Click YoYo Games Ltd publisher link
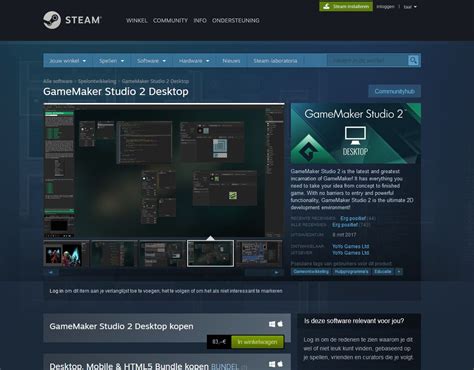The height and width of the screenshot is (370, 474). 351,253
